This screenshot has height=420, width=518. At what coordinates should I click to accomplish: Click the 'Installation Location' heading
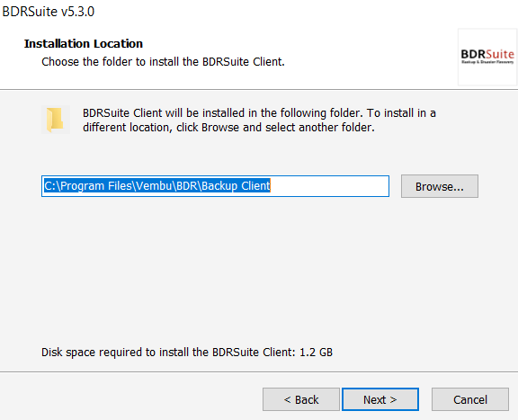[84, 44]
